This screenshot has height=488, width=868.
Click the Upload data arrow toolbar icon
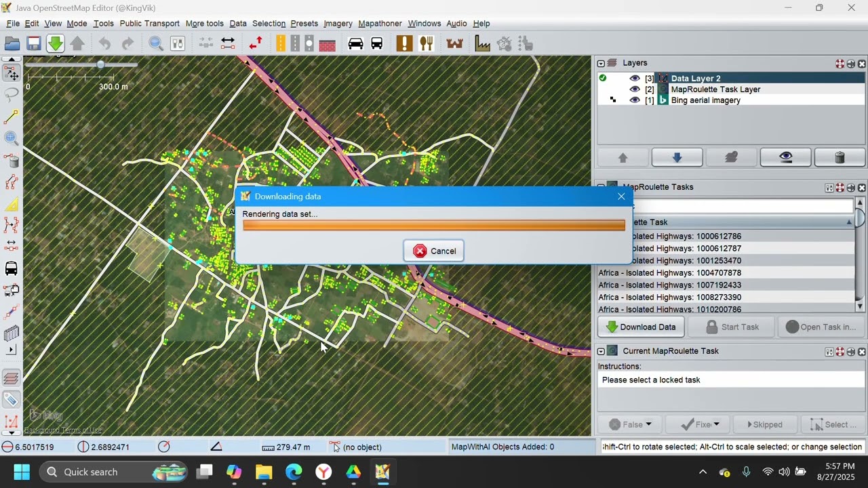[x=77, y=43]
